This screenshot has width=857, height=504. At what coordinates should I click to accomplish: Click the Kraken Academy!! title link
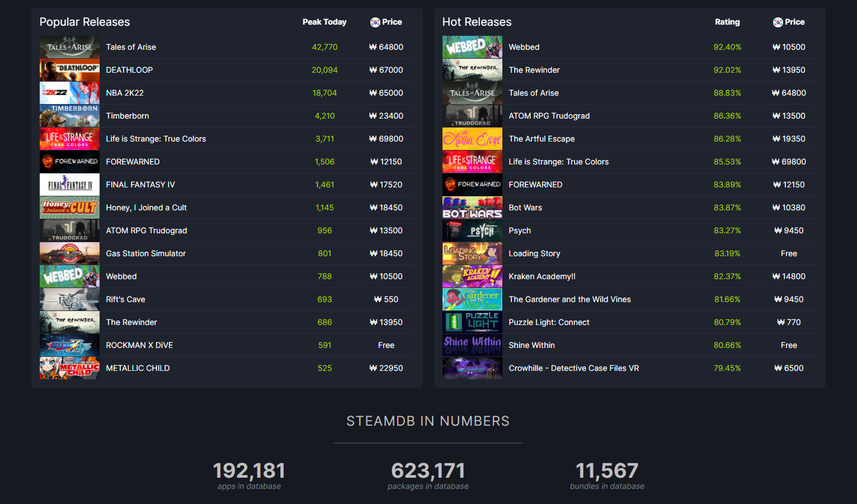tap(542, 276)
